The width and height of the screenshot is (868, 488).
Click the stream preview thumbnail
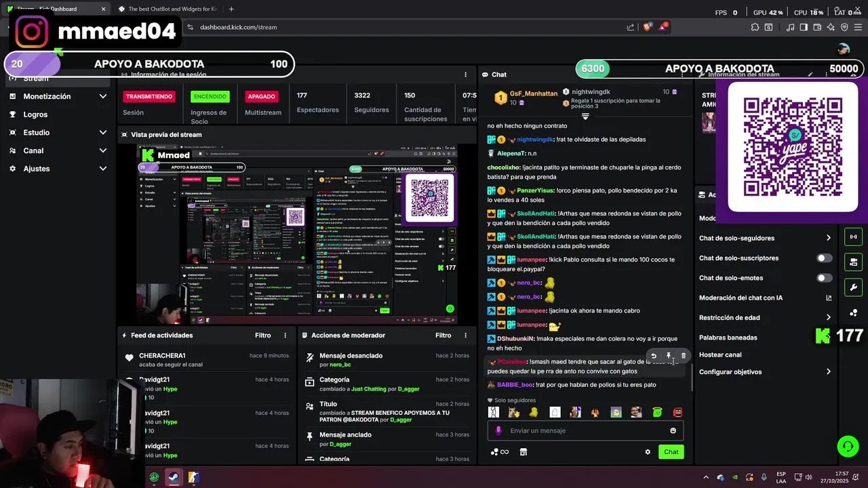(x=297, y=235)
